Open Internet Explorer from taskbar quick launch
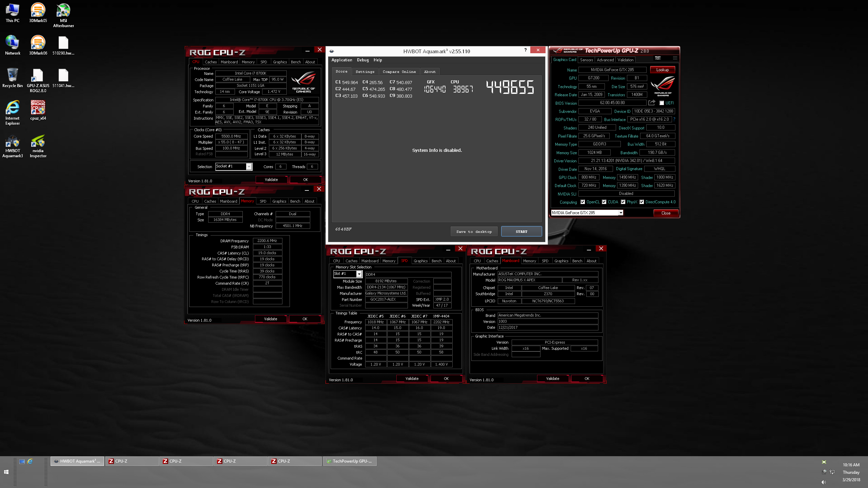 30,461
